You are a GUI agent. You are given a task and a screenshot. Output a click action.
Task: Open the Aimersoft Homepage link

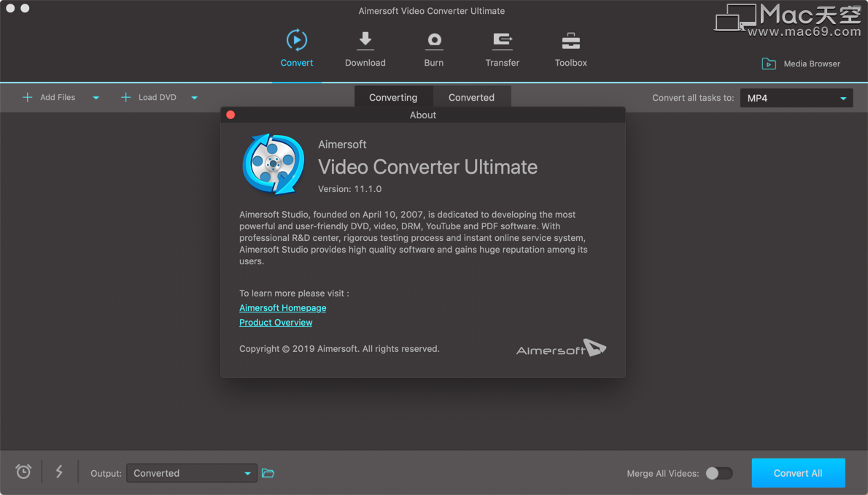point(282,307)
